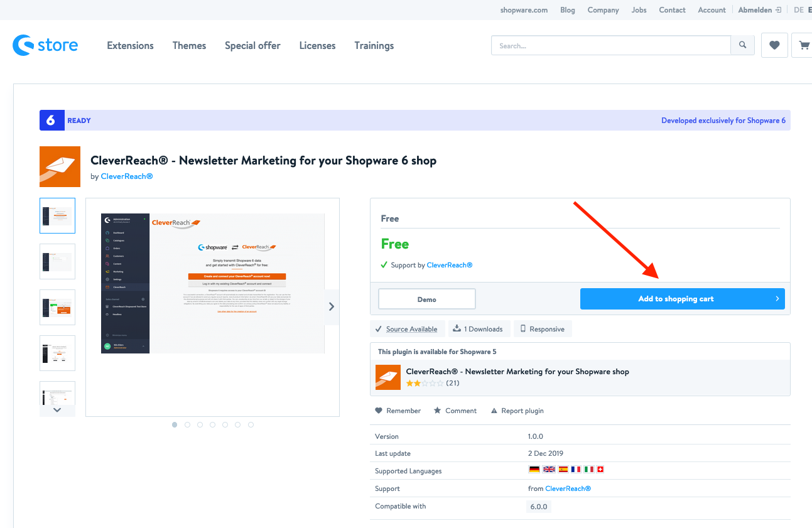The image size is (812, 528).
Task: Click the star rating of Shopware 5 plugin
Action: point(425,383)
